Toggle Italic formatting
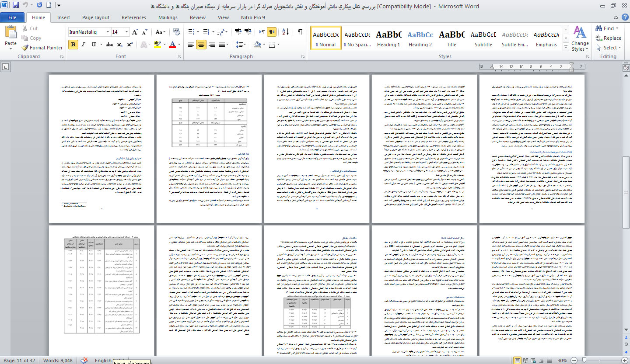Screen dimensions: 630x364 coord(84,45)
